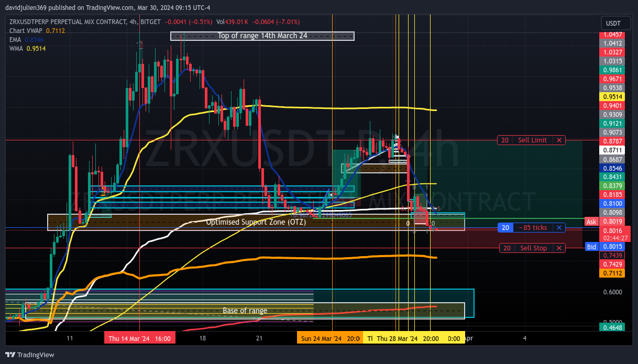The image size is (638, 364).
Task: Click the 0.9861 green price label
Action: (x=612, y=70)
